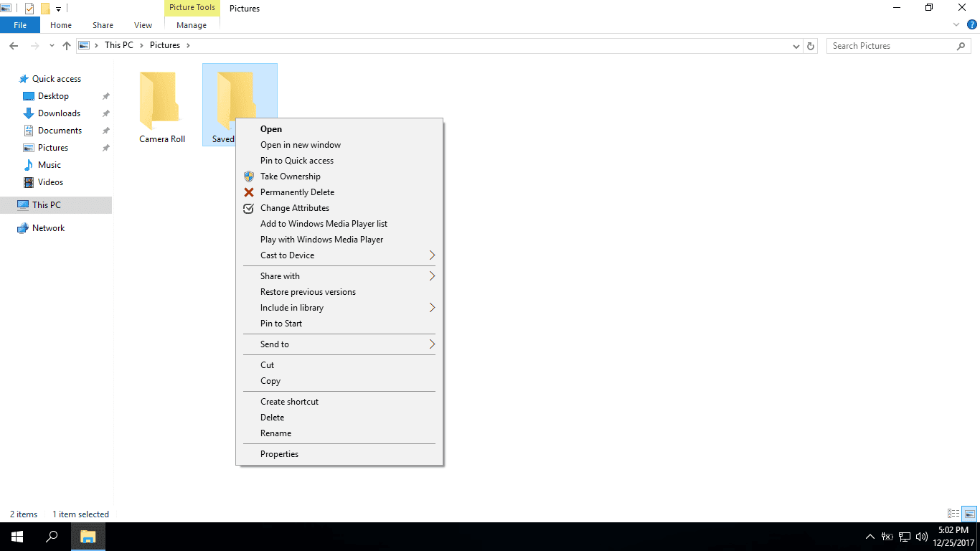
Task: Open the Camera Roll folder thumbnail
Action: click(x=159, y=100)
